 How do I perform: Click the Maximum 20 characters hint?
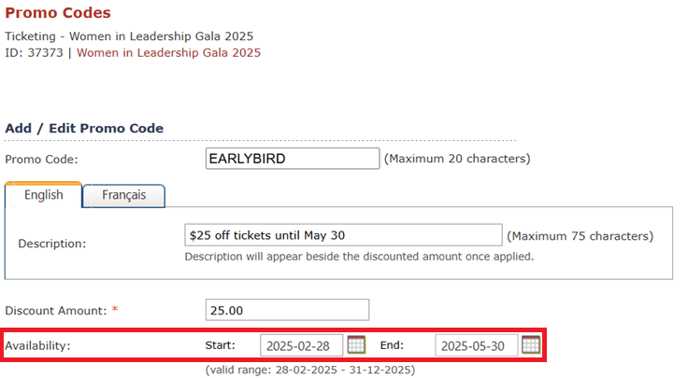pos(457,159)
